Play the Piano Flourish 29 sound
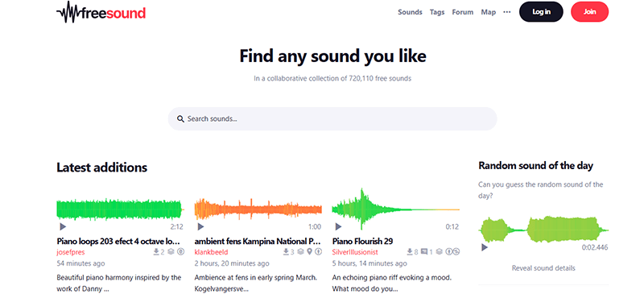The height and width of the screenshot is (294, 644). [x=338, y=226]
